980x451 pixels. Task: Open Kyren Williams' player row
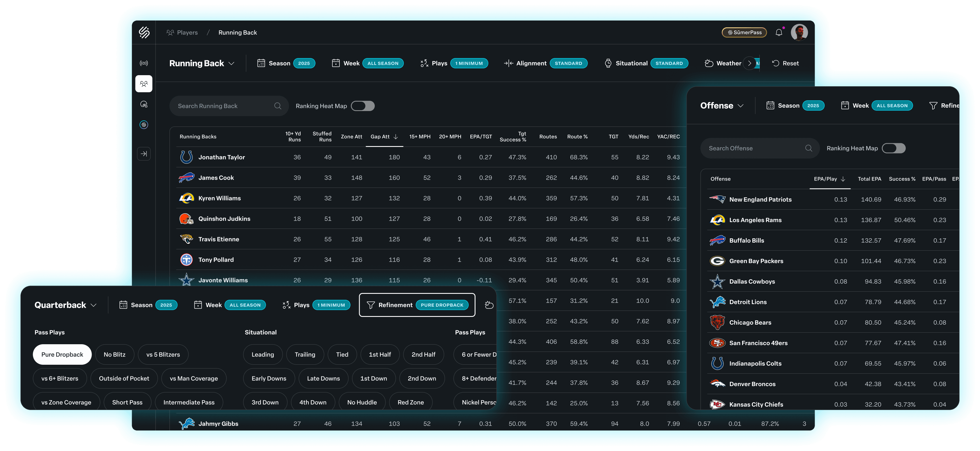coord(431,198)
